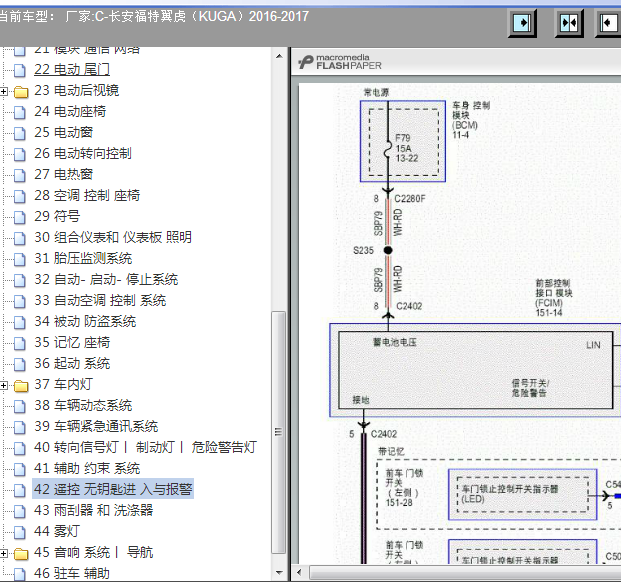621x582 pixels.
Task: Click the left-arrow panel layout button
Action: 608,23
